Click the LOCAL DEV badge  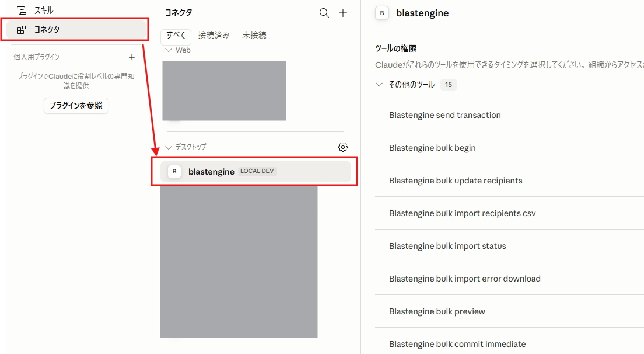[257, 171]
